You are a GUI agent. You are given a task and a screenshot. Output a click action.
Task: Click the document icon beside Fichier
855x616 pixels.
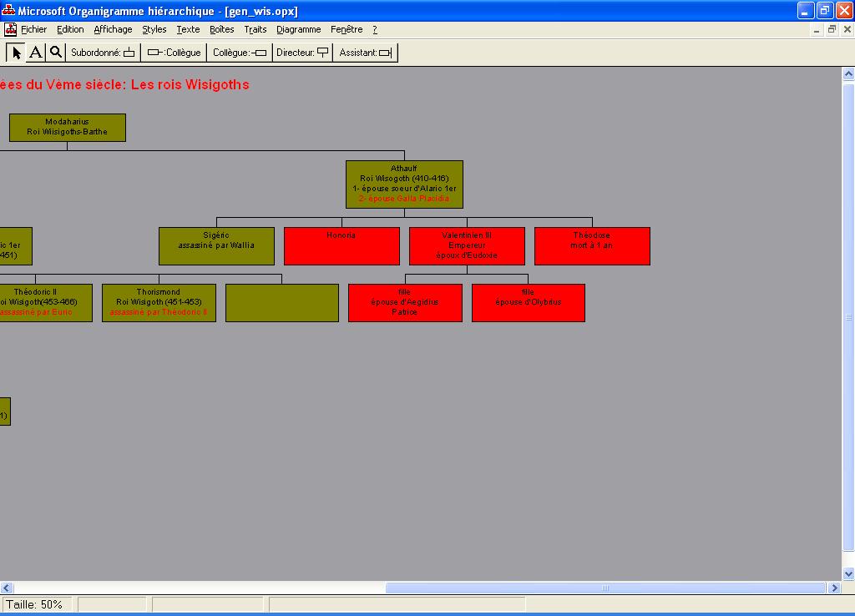(x=11, y=29)
